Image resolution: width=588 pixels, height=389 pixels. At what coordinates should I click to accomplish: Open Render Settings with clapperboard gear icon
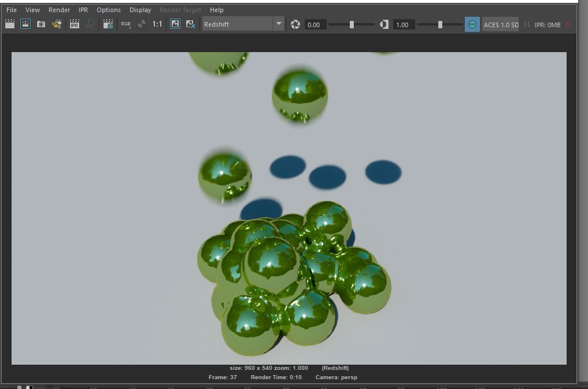pyautogui.click(x=108, y=24)
